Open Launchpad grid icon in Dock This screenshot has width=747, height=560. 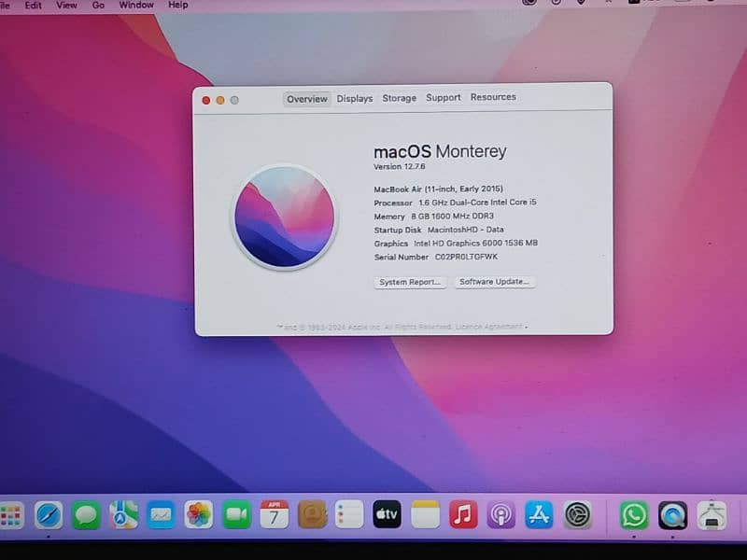pos(10,515)
